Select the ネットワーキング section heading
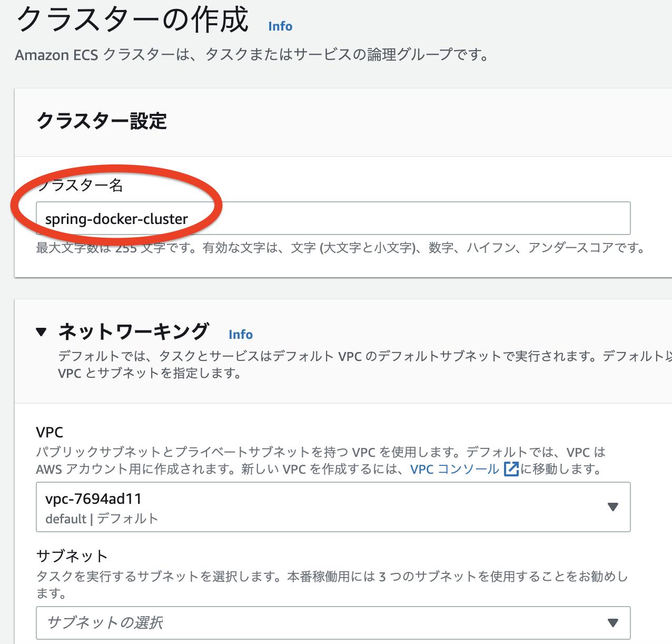This screenshot has height=644, width=672. (133, 331)
